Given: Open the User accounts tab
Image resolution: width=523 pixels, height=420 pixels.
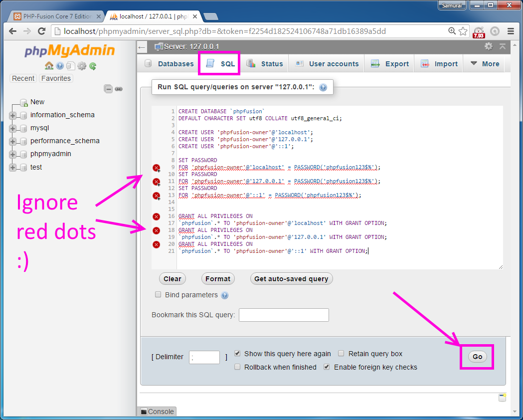Looking at the screenshot, I should pyautogui.click(x=327, y=64).
